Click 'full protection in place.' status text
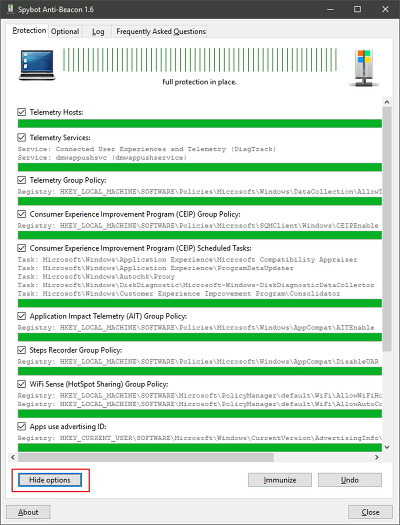 (199, 82)
